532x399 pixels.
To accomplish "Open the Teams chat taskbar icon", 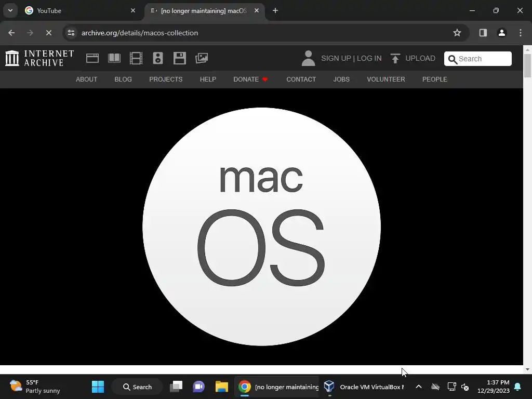I will [199, 387].
